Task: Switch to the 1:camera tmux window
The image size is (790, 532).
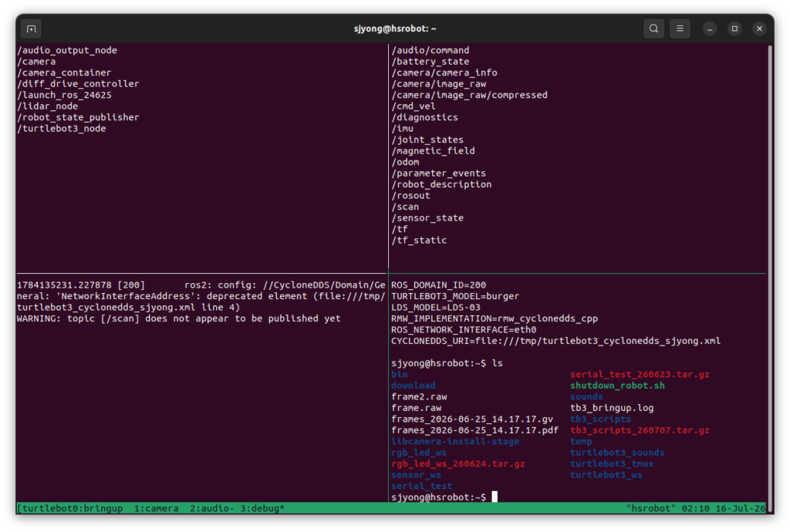Action: (156, 508)
